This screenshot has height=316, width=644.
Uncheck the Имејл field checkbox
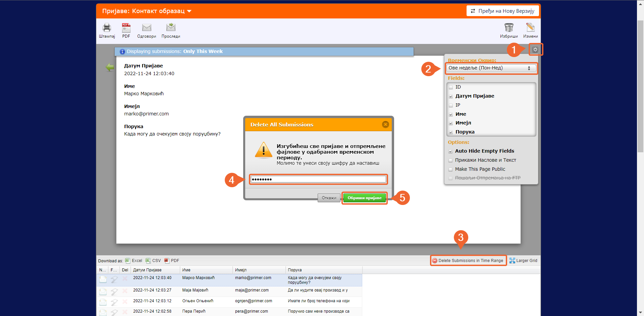451,123
